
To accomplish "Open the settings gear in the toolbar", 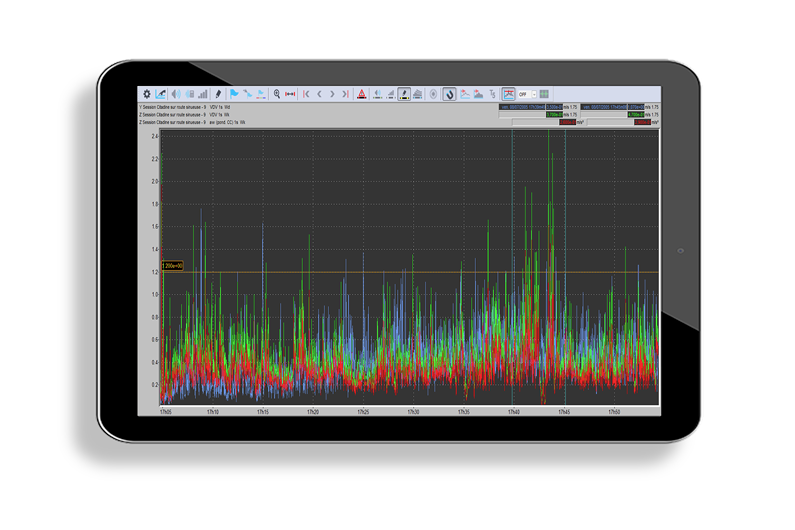I will click(x=147, y=94).
